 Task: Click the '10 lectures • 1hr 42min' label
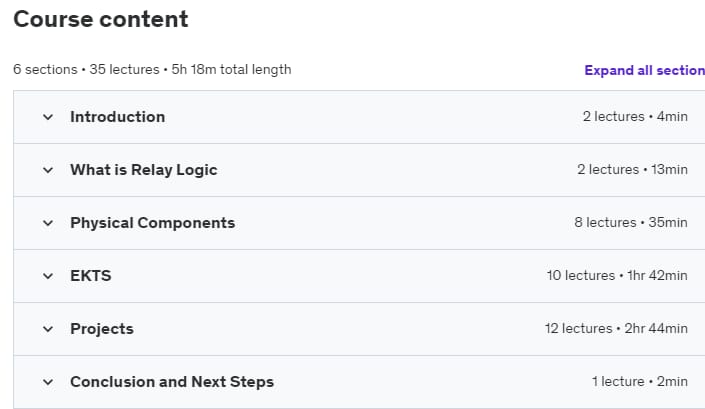[617, 276]
